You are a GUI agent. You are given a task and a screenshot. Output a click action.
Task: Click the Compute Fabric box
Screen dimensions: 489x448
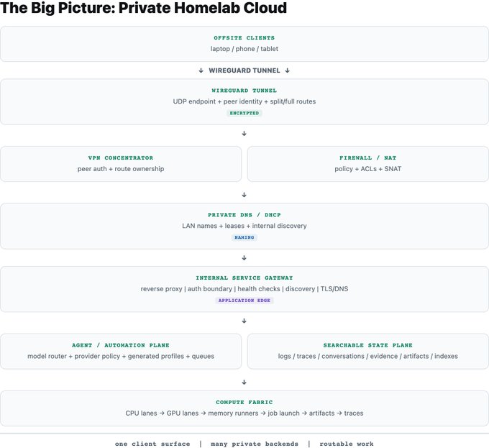coord(244,408)
